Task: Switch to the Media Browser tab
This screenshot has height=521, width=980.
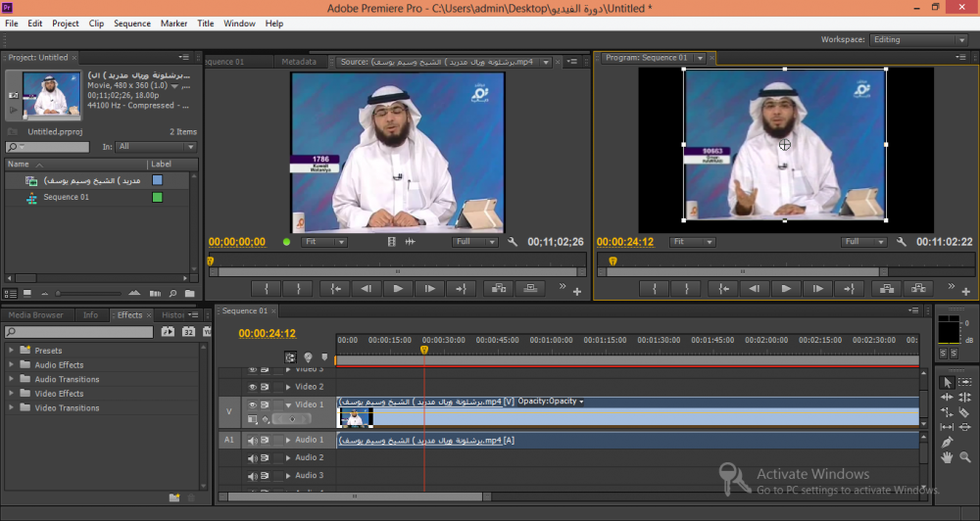Action: tap(35, 315)
